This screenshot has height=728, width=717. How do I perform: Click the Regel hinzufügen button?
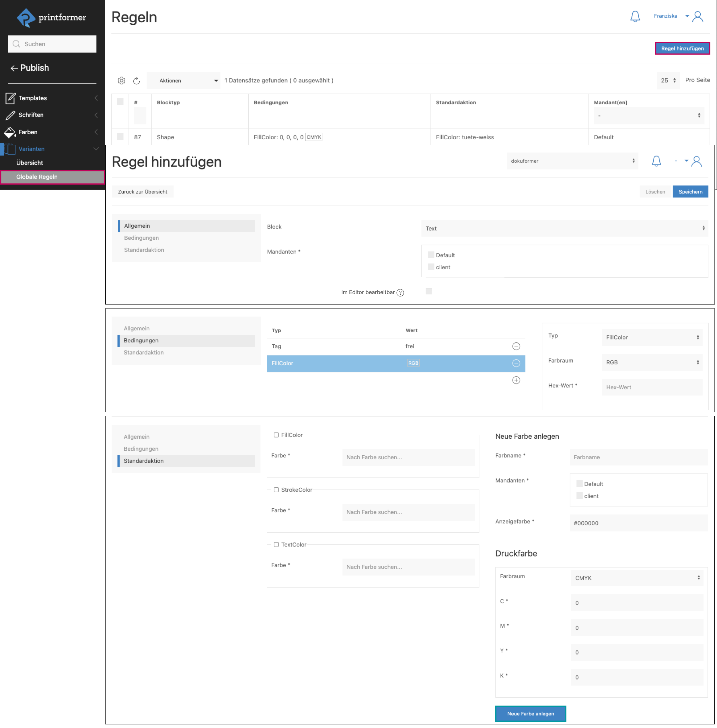coord(682,48)
